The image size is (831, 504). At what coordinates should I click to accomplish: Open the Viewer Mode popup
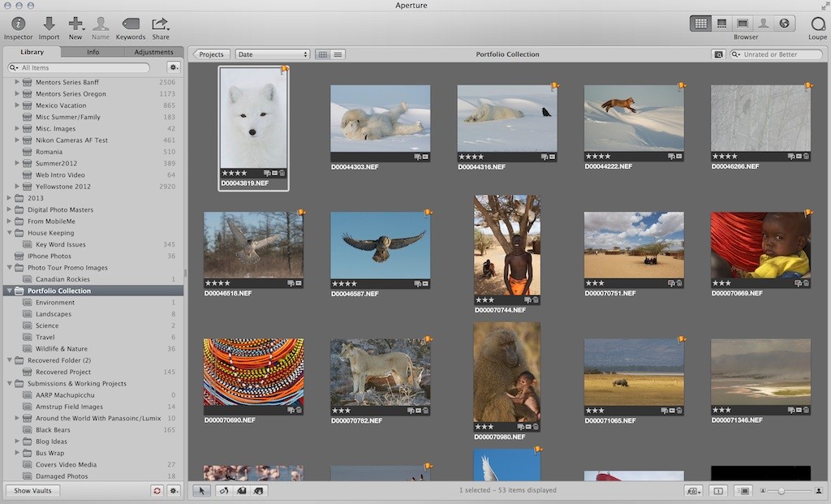click(x=693, y=491)
